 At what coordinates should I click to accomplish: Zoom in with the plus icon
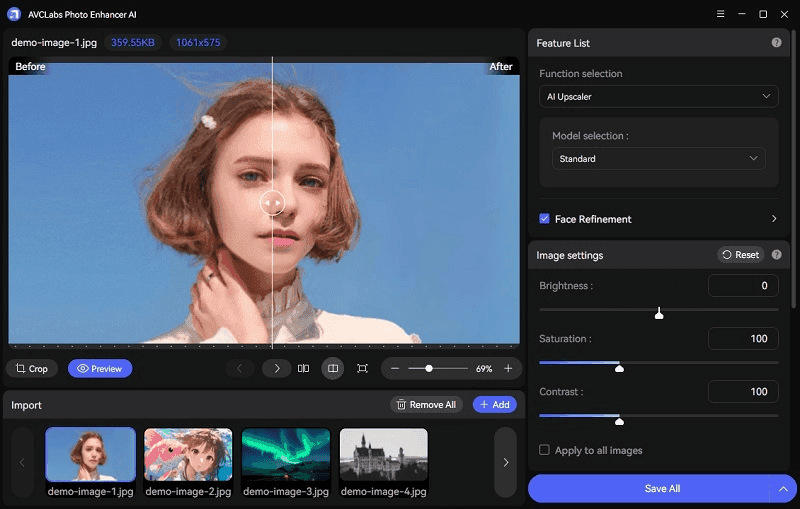[x=508, y=368]
